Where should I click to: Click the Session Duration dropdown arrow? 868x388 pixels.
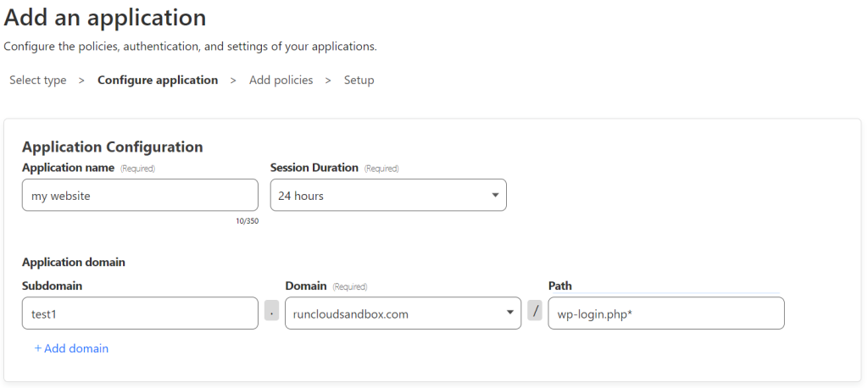coord(495,195)
